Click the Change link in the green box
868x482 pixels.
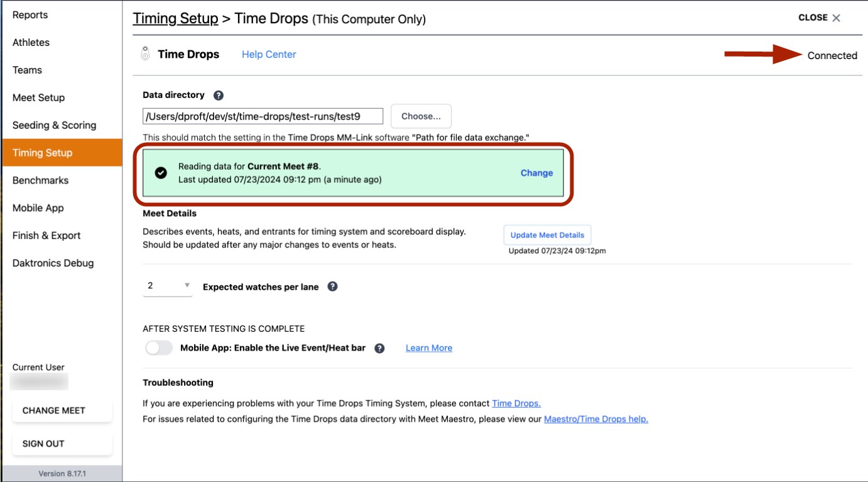(x=536, y=173)
